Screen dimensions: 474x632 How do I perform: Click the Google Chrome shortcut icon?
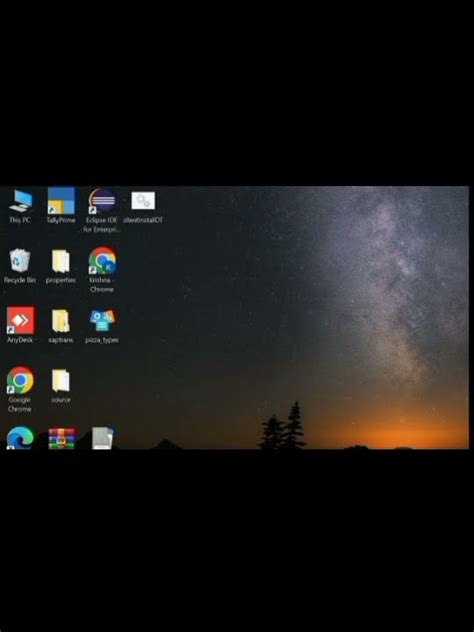coord(20,389)
